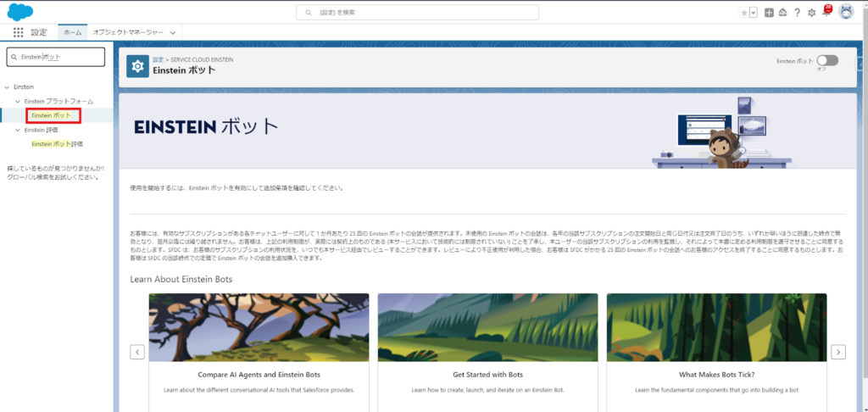868x412 pixels.
Task: Open the help question mark icon
Action: click(797, 13)
